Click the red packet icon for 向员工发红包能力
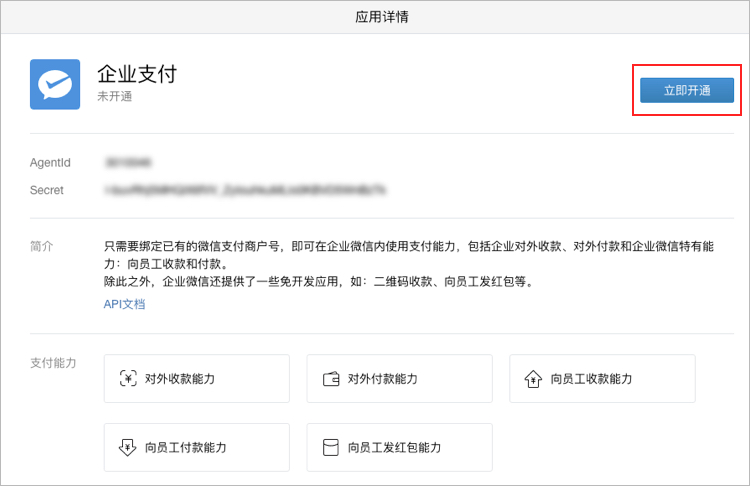The width and height of the screenshot is (750, 486). tap(331, 447)
